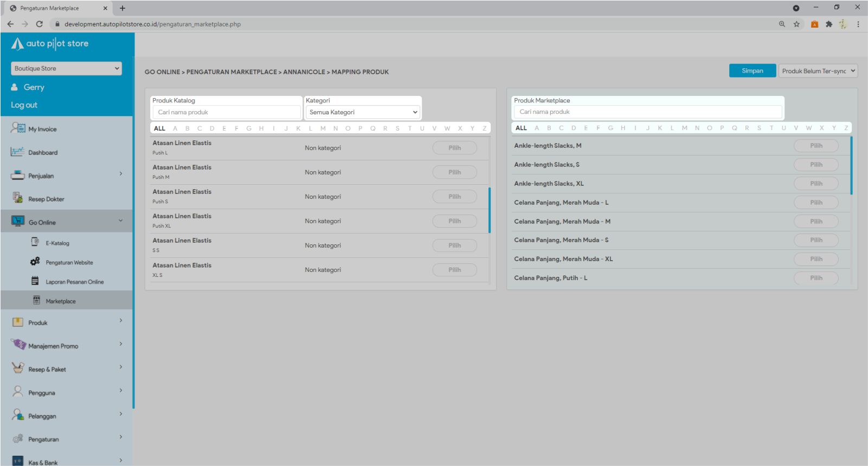Open the Boutique Store selector dropdown
The image size is (868, 466).
(66, 68)
